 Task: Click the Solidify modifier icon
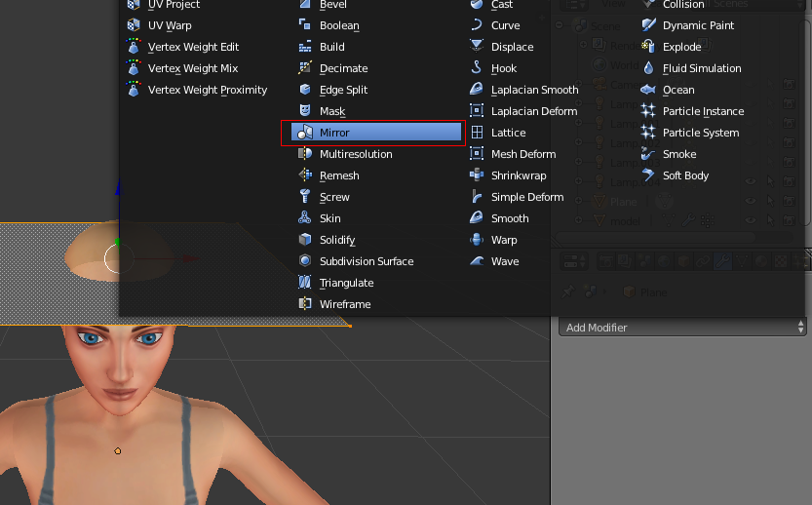coord(305,240)
